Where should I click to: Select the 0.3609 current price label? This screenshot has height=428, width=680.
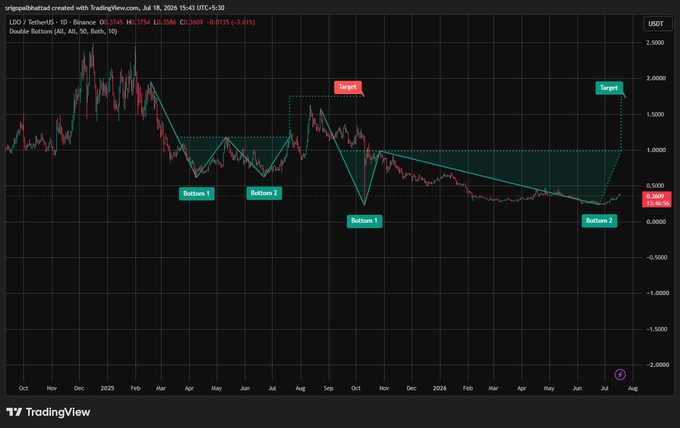(657, 199)
